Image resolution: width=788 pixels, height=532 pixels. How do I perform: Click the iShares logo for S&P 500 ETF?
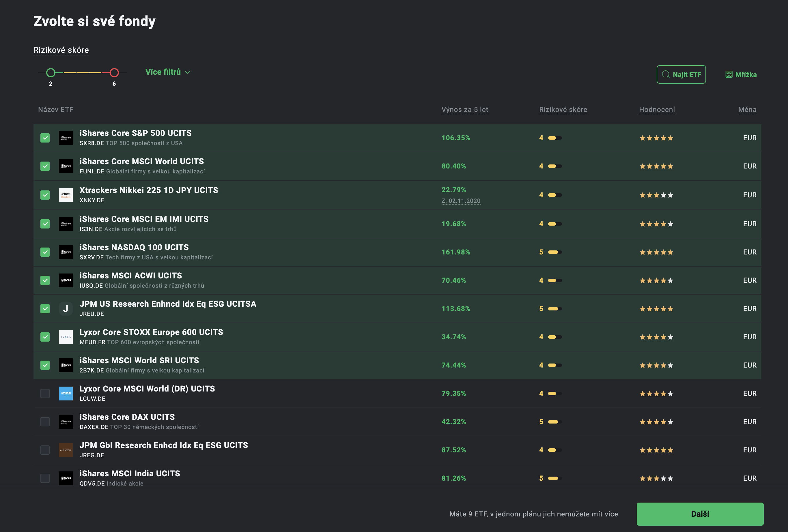coord(66,138)
